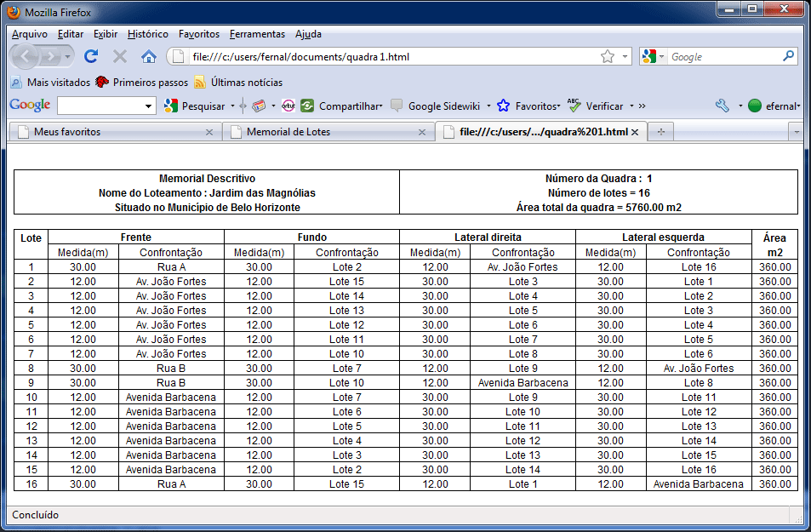
Task: Click the Verificar spell check icon
Action: (x=574, y=106)
